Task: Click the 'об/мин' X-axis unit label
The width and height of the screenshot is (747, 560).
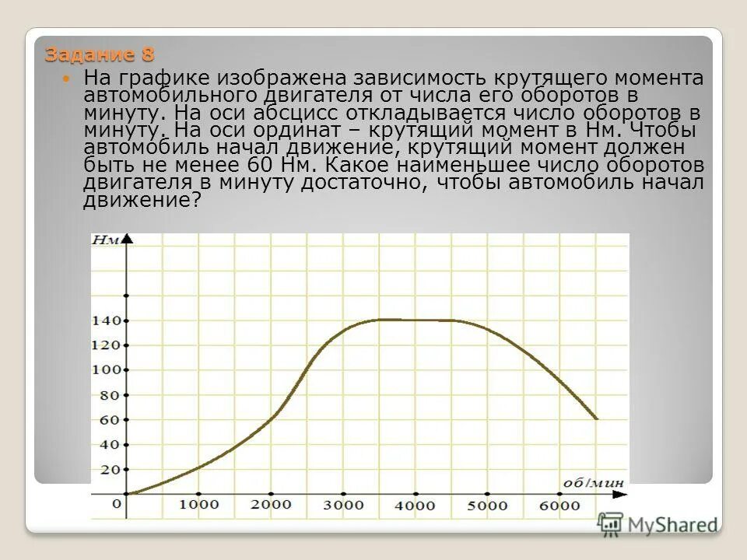Action: (x=594, y=483)
